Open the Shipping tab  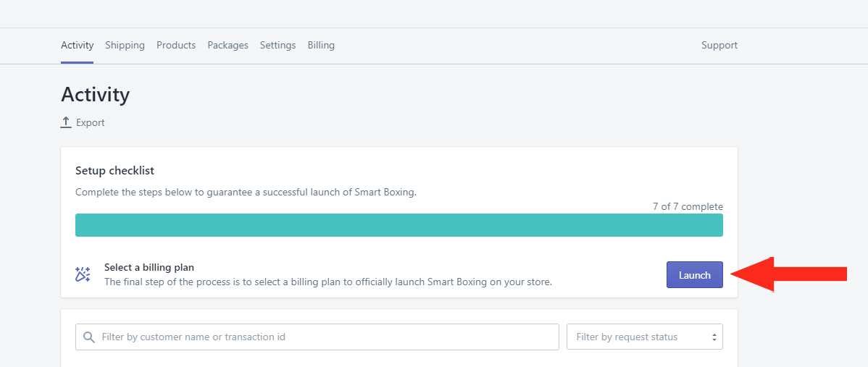(125, 46)
